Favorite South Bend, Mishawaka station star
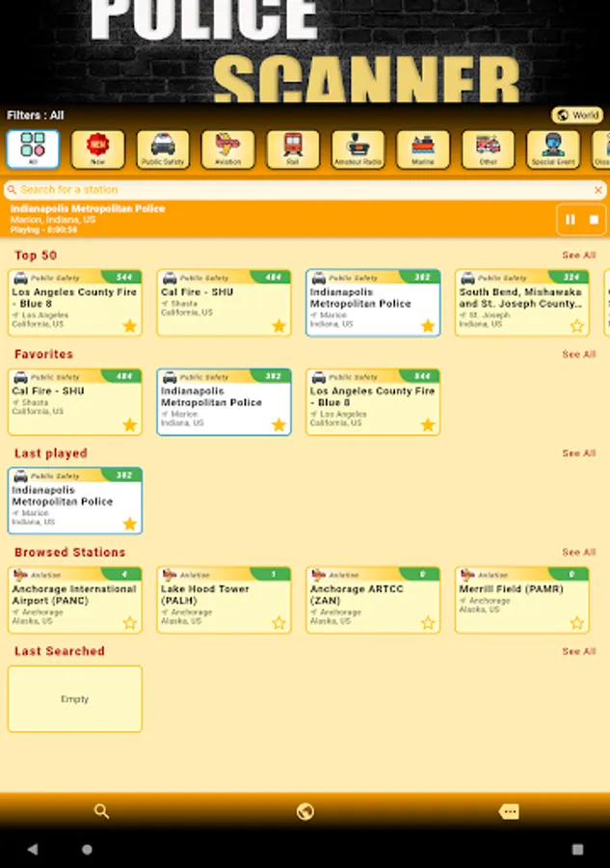The image size is (610, 868). (577, 326)
